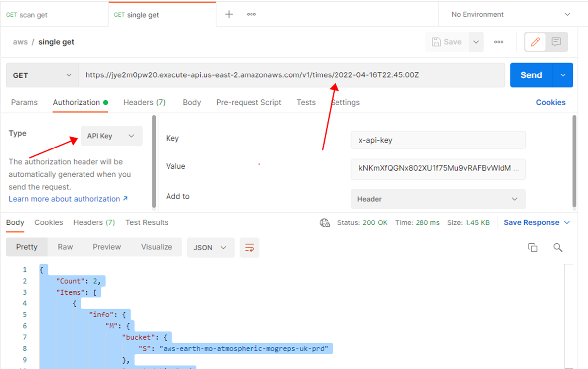Open the Cookies link
The height and width of the screenshot is (369, 588).
tap(551, 103)
